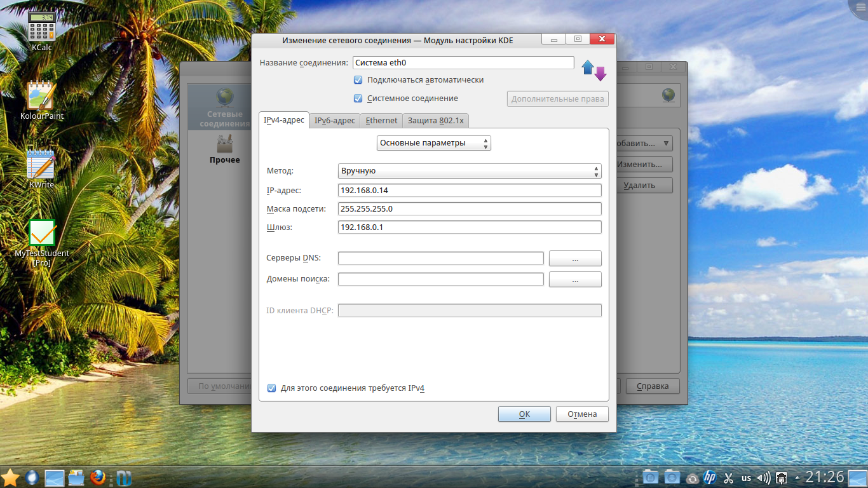The image size is (868, 488).
Task: Click the network connection tray icon
Action: pos(782,478)
